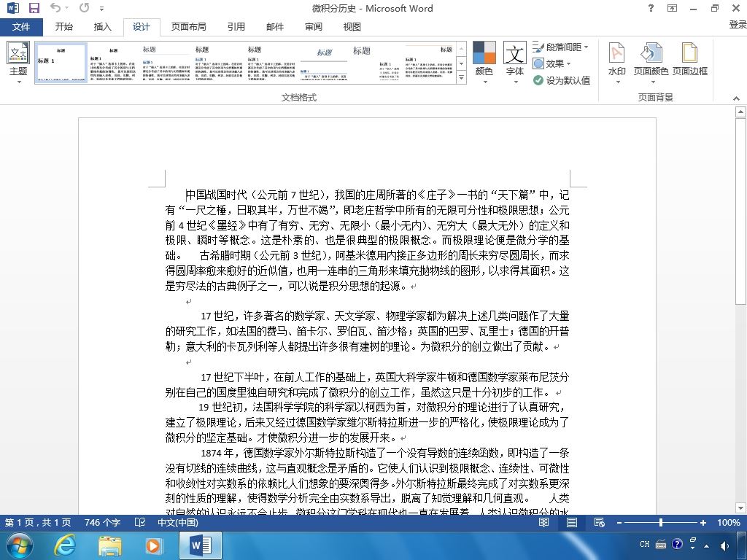Collapse the ribbon with the chevron arrow

coord(737,98)
